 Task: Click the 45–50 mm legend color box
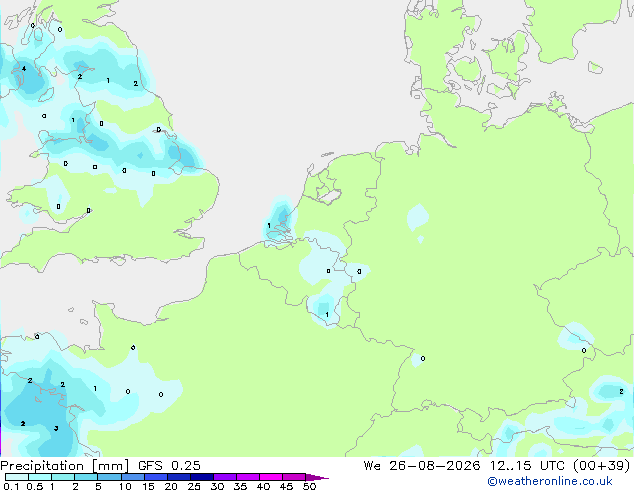tap(294, 477)
